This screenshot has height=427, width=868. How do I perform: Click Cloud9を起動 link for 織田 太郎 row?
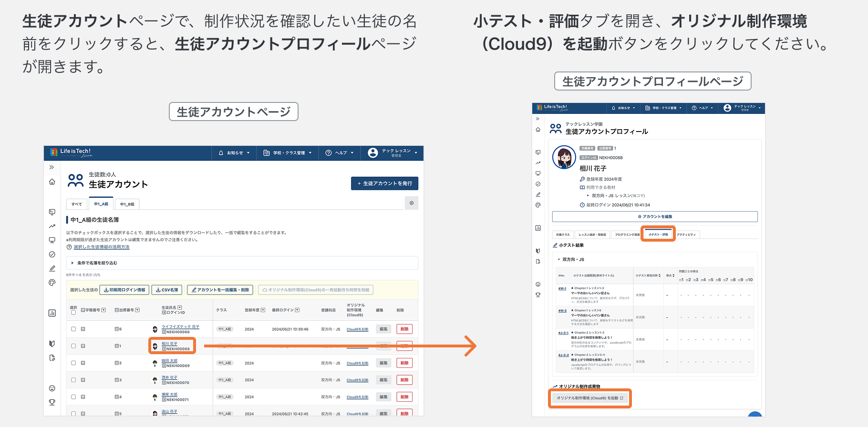(x=357, y=363)
